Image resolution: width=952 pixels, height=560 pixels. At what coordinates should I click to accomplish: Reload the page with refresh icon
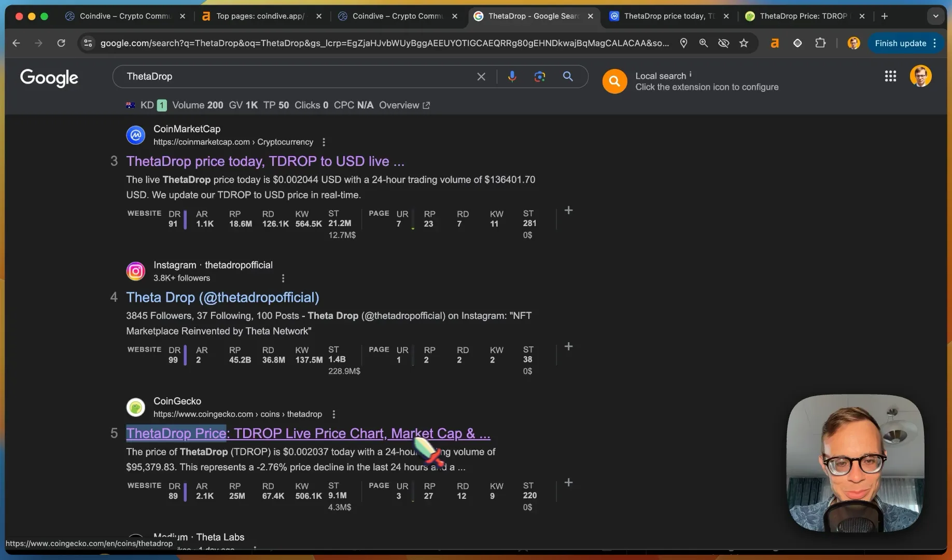[x=61, y=43]
